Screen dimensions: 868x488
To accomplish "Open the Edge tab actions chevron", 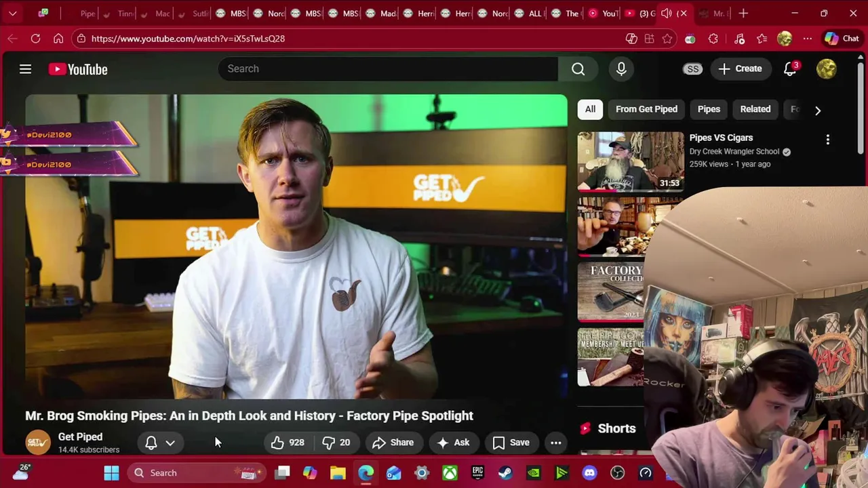I will pos(12,13).
